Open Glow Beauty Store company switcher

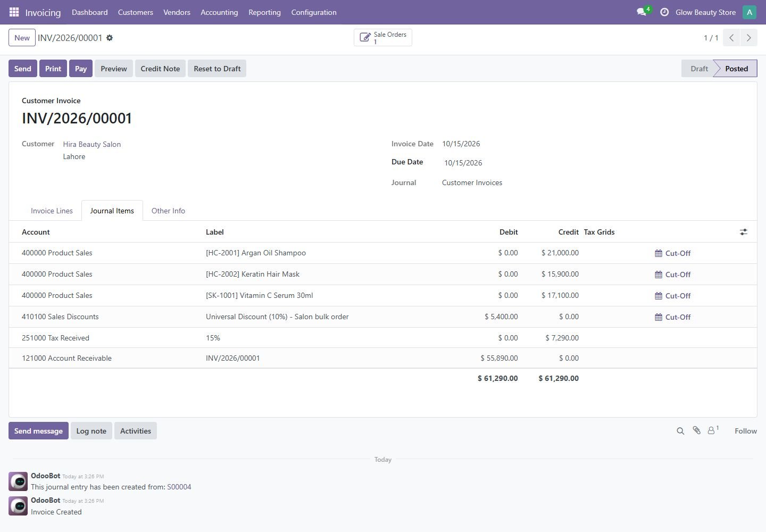705,12
